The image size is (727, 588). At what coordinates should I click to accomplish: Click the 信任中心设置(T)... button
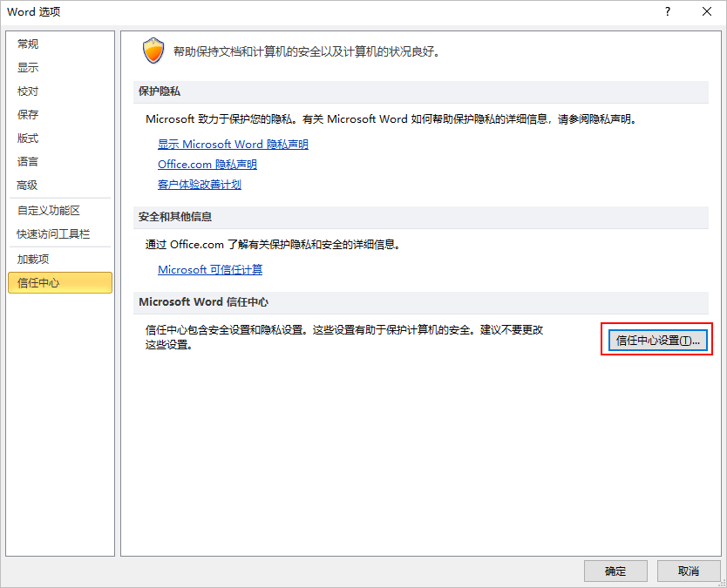(657, 341)
